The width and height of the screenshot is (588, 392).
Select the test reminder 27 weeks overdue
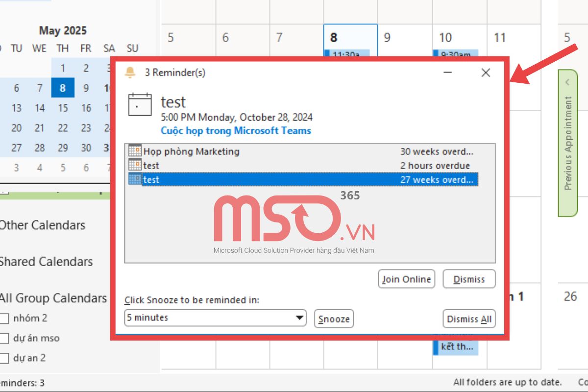click(x=303, y=179)
